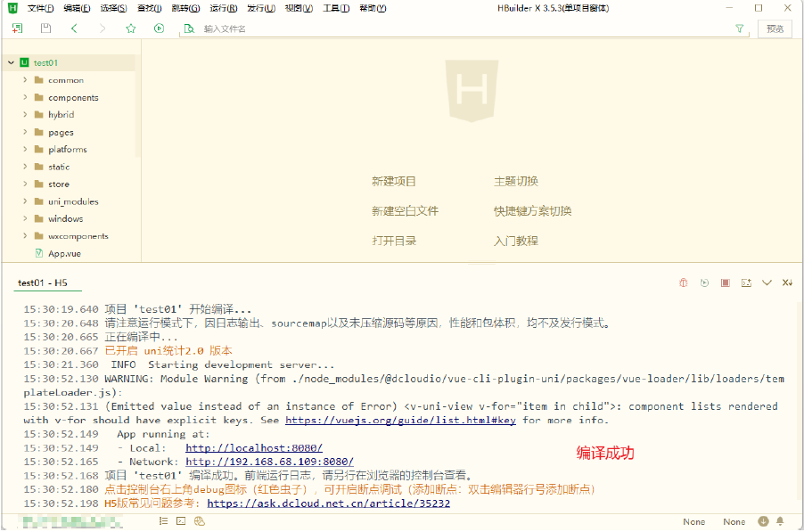Screen dimensions: 804x532
Task: Expand the uni_modules folder
Action: 25,201
